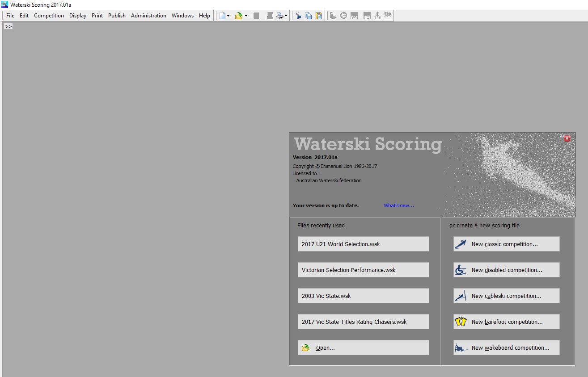Create a New wakeboard competition
The width and height of the screenshot is (588, 377).
pos(506,348)
